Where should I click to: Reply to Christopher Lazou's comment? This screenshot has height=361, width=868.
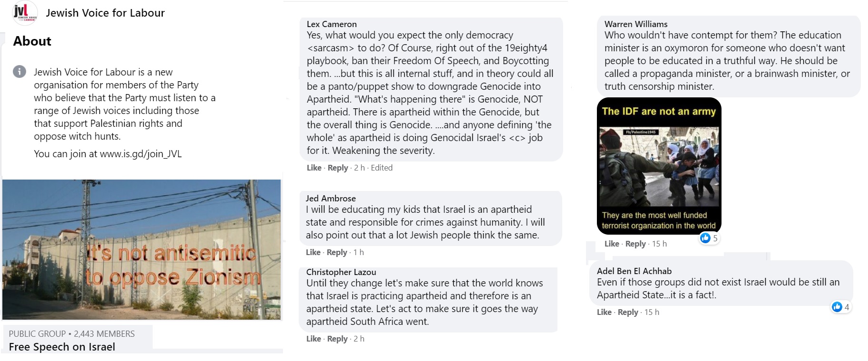[337, 339]
